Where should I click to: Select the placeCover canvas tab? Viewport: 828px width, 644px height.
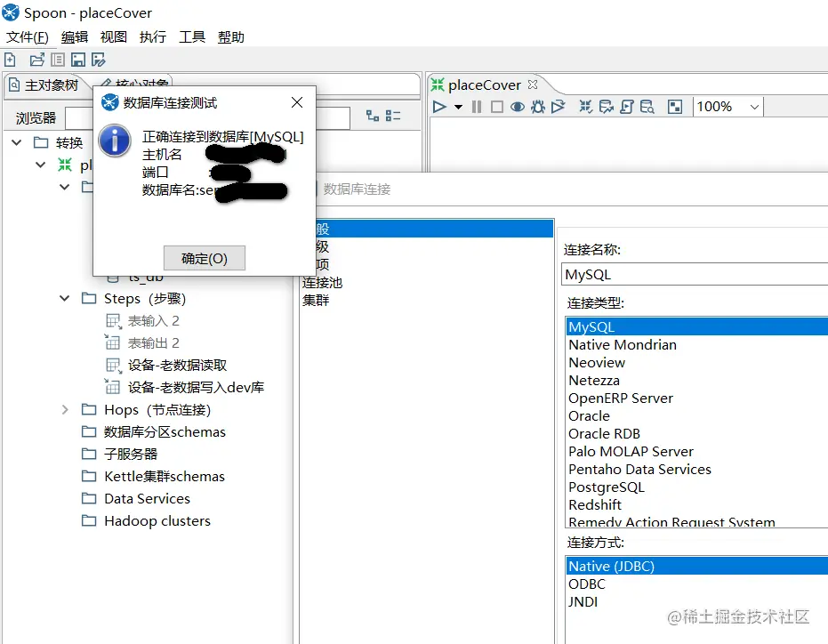point(484,85)
